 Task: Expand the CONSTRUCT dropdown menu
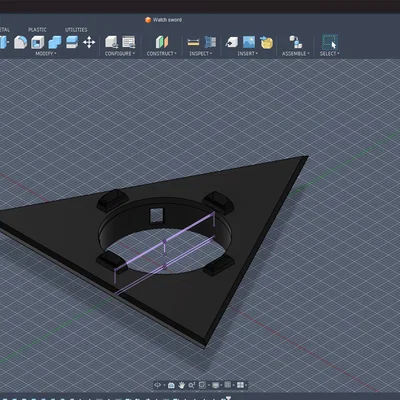[162, 54]
